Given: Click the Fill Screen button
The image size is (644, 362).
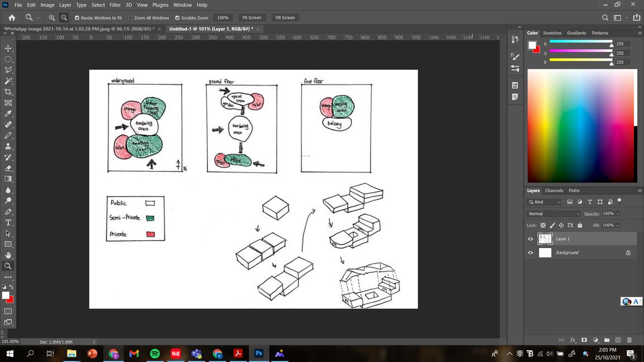Looking at the screenshot, I should click(285, 18).
